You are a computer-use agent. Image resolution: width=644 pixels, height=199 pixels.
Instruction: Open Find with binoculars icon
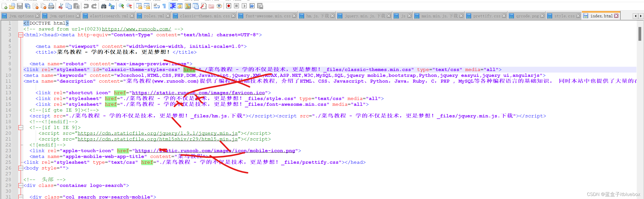(x=104, y=6)
